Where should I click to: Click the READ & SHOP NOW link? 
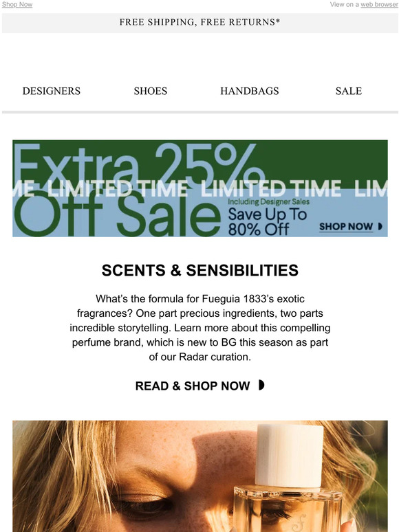point(193,386)
